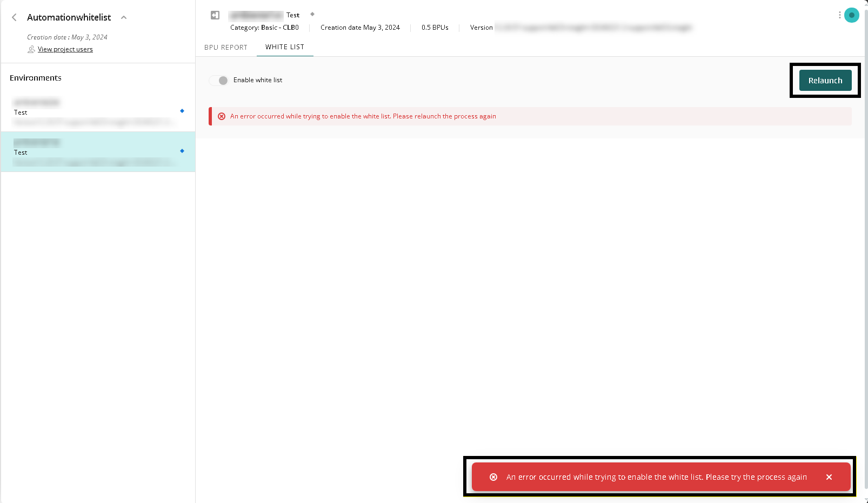Click the 0.5 BPUs value
This screenshot has width=868, height=503.
435,28
